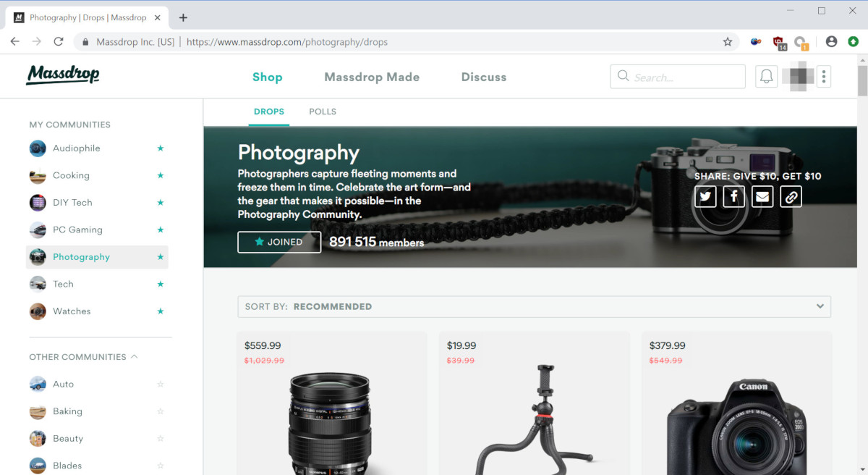Share Photography community on Facebook
Image resolution: width=868 pixels, height=475 pixels.
tap(733, 196)
